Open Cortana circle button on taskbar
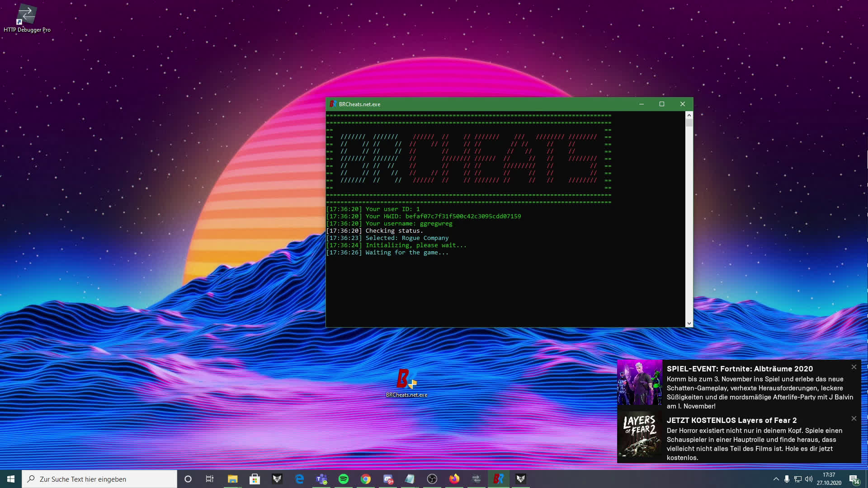The width and height of the screenshot is (868, 488). click(188, 479)
